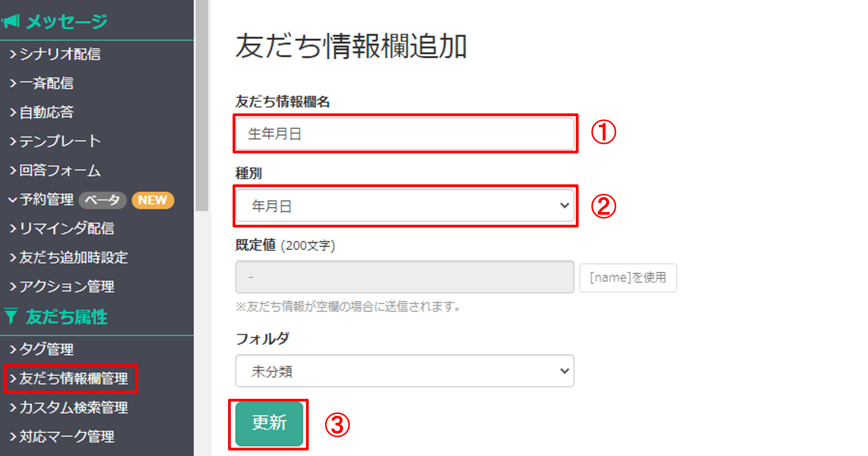The height and width of the screenshot is (456, 868).
Task: Go to 自動応答 menu item
Action: point(42,112)
